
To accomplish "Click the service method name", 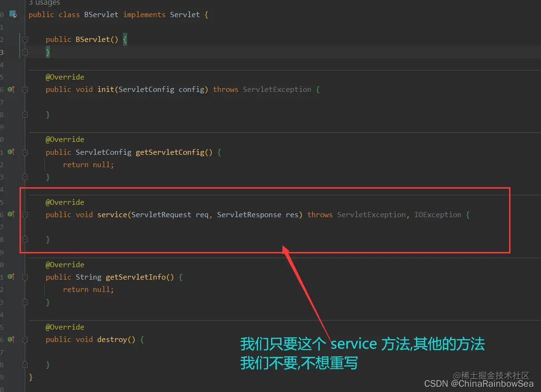I will [x=112, y=215].
